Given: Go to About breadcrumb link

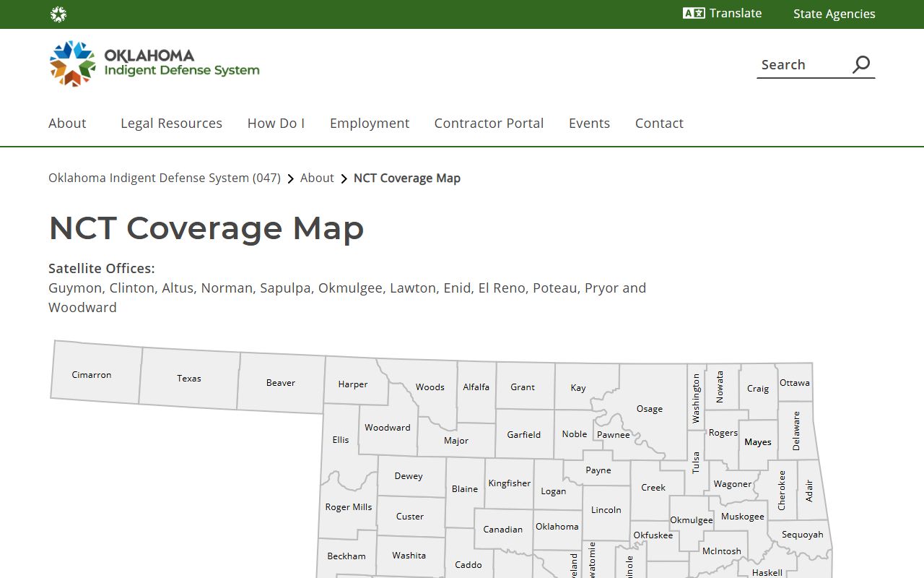Looking at the screenshot, I should pos(317,178).
